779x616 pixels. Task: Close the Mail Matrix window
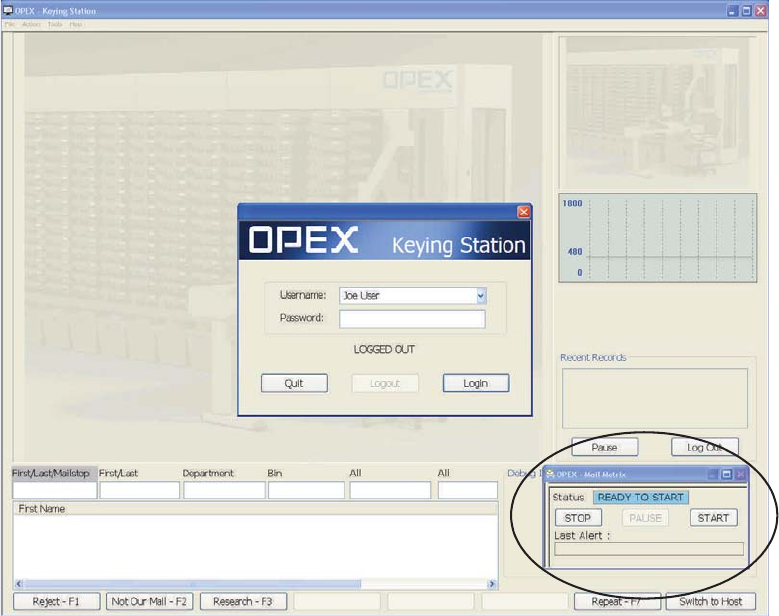tap(740, 474)
